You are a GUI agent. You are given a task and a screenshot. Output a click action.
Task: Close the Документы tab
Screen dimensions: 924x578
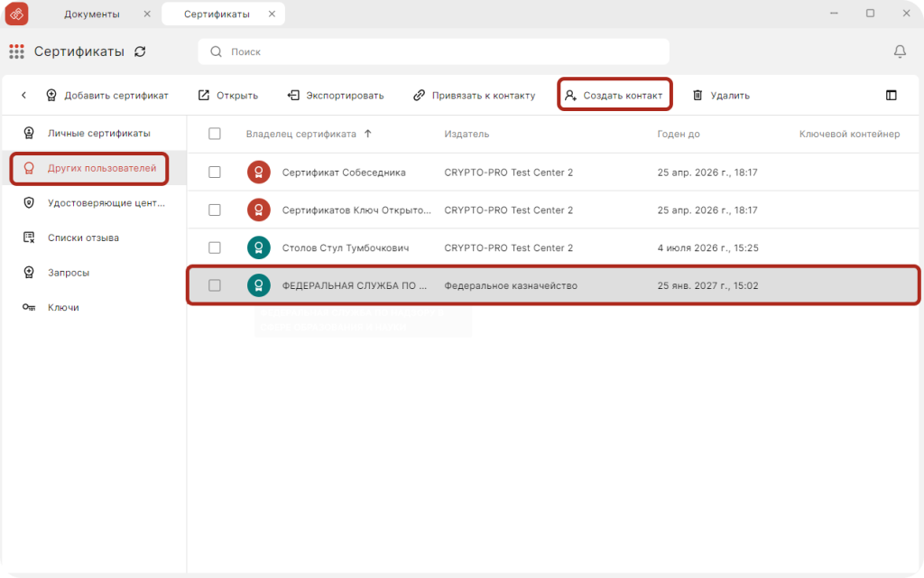pos(147,14)
